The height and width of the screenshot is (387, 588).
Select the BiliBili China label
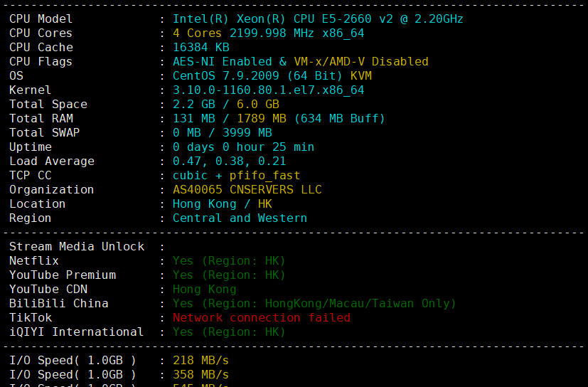pyautogui.click(x=58, y=304)
